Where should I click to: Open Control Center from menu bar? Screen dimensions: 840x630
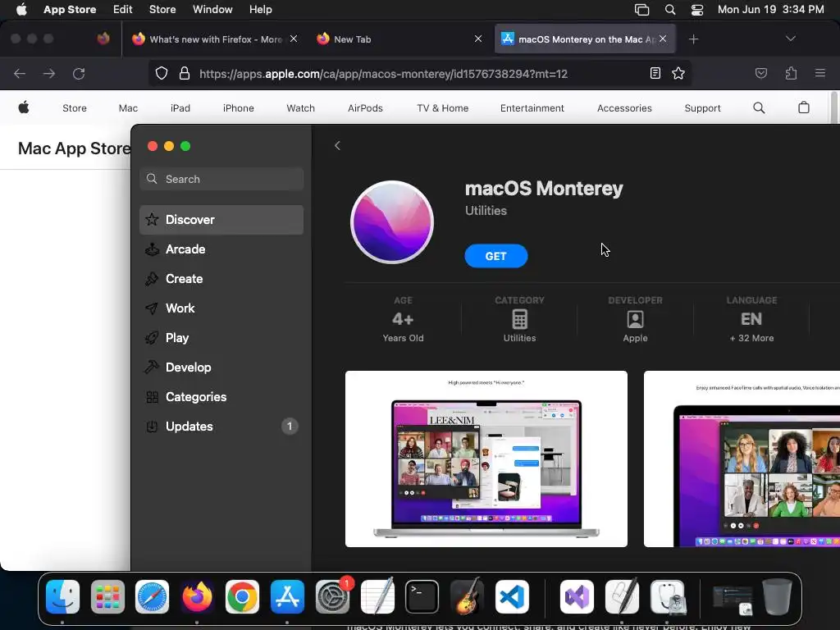(x=697, y=10)
